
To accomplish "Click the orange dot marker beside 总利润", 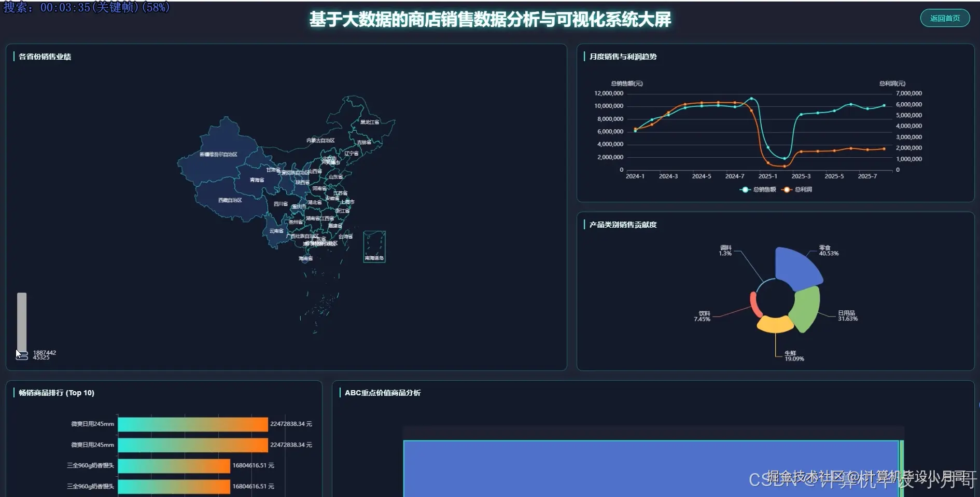I will (788, 189).
